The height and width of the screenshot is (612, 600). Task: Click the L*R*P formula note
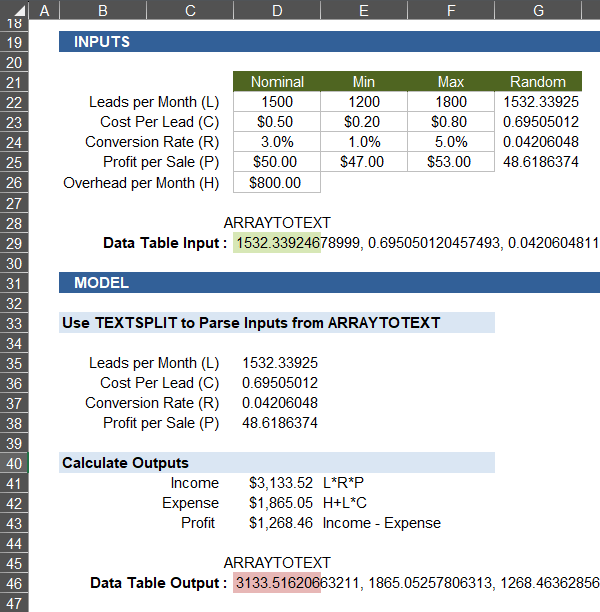click(343, 483)
